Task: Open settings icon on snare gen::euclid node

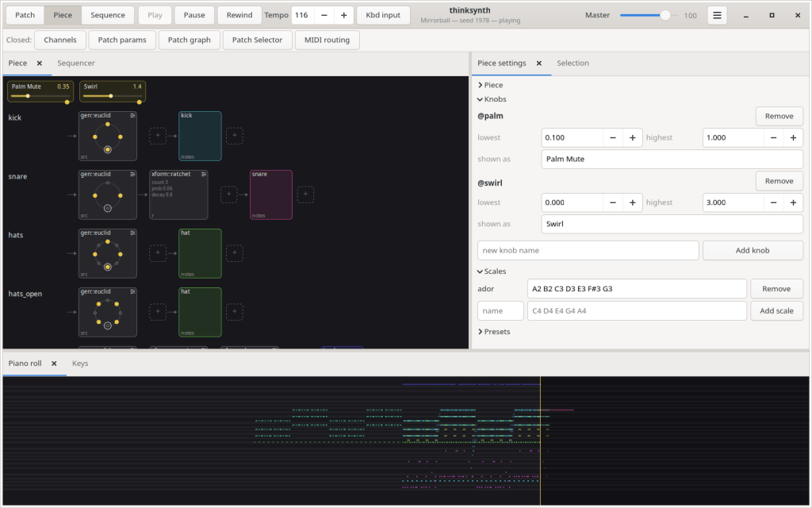Action: click(x=132, y=174)
